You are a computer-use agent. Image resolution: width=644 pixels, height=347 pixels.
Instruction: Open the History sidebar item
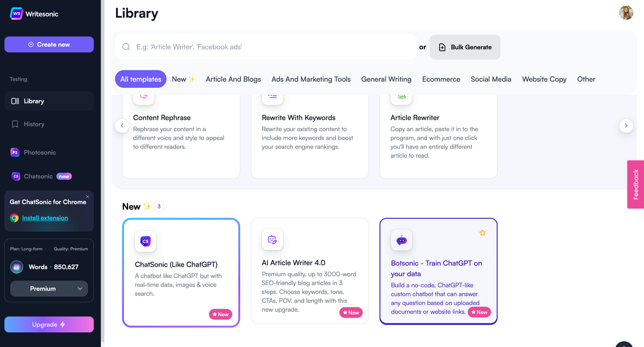(49, 124)
